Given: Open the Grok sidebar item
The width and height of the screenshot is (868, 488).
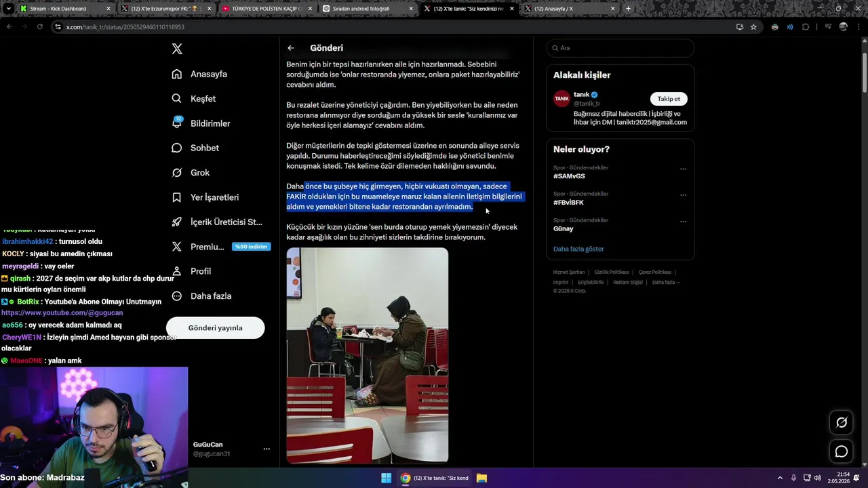Looking at the screenshot, I should coord(191,173).
